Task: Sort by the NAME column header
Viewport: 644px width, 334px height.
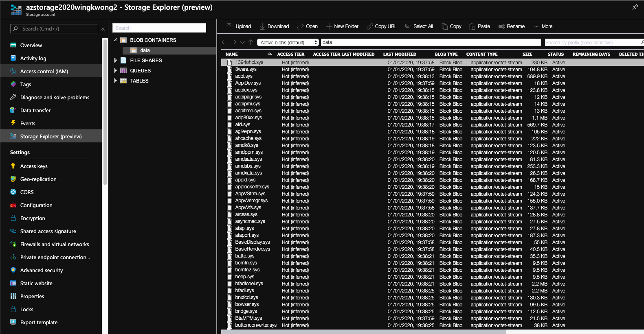Action: pos(232,54)
